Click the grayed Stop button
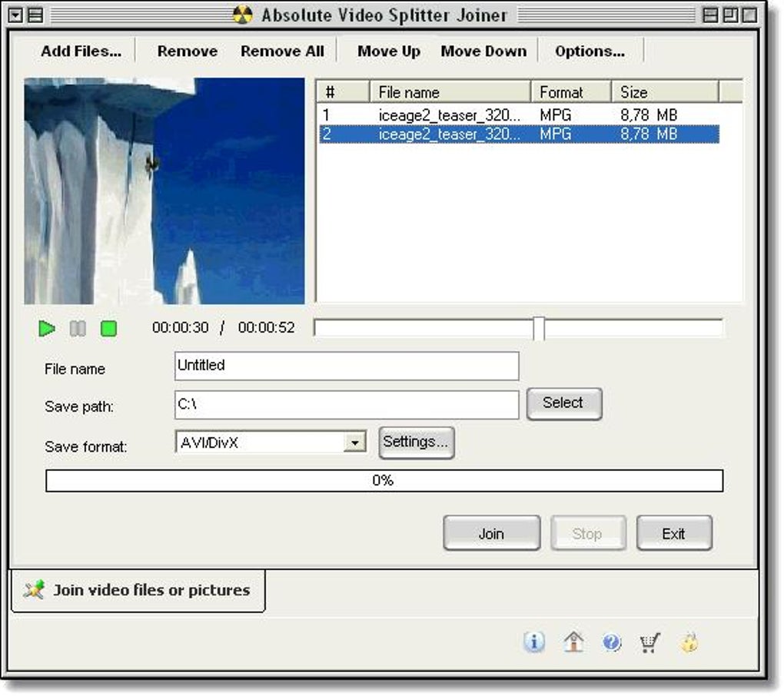Screen dimensions: 784x696 click(x=588, y=534)
